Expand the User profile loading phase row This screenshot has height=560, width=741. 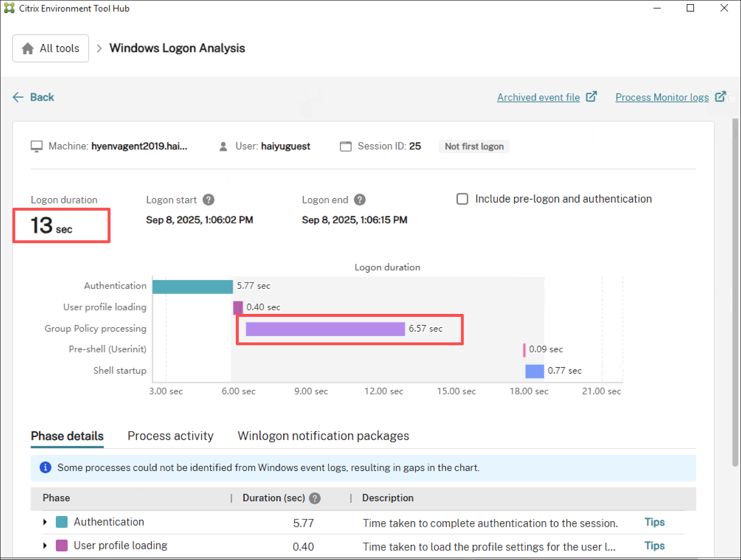(45, 546)
